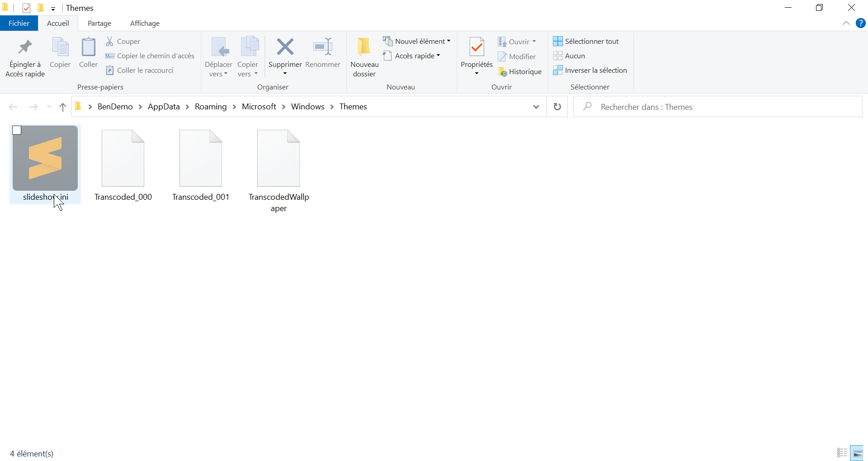Image resolution: width=868 pixels, height=461 pixels.
Task: Click Inverser la sélection
Action: 590,71
